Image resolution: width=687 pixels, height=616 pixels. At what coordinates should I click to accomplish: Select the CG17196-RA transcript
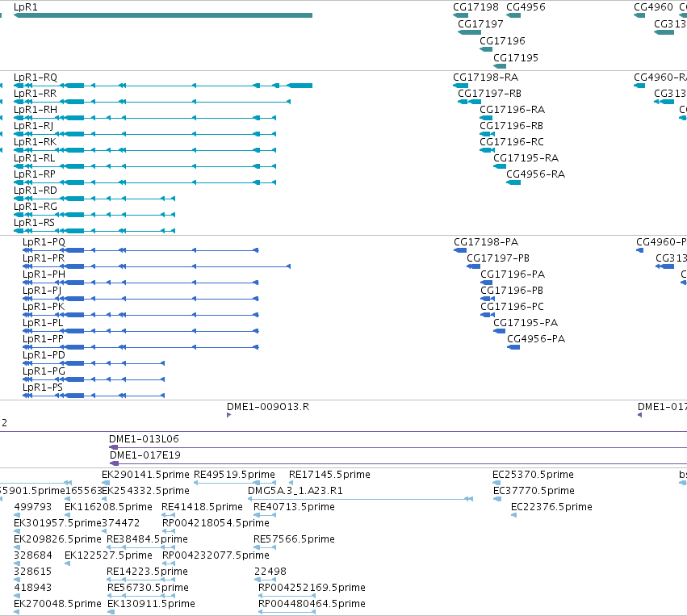coord(486,118)
